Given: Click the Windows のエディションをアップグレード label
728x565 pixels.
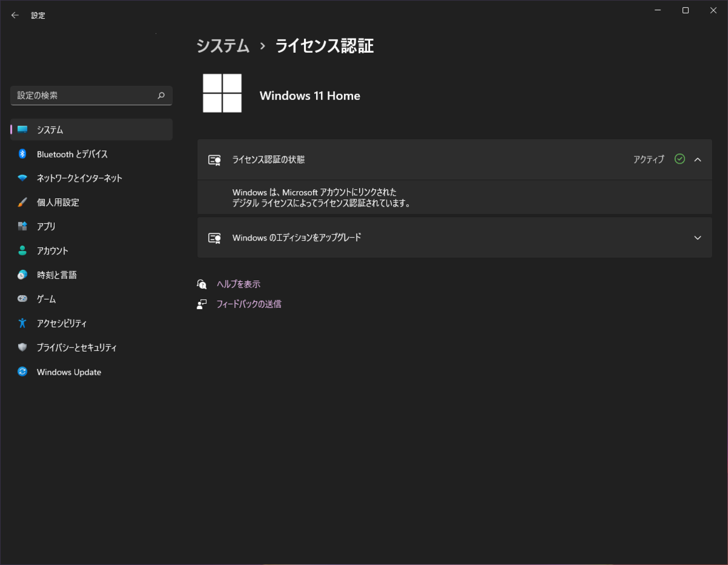Looking at the screenshot, I should pos(297,238).
